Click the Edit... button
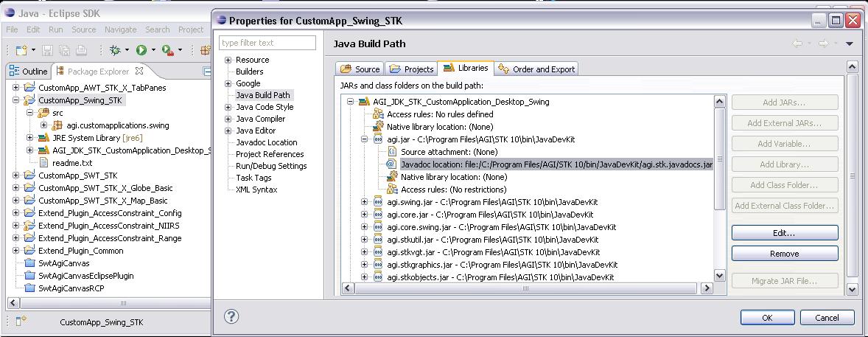 pyautogui.click(x=784, y=233)
